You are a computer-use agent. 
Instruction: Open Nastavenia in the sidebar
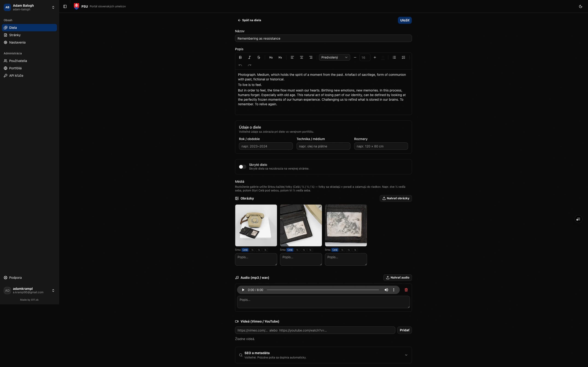point(29,42)
